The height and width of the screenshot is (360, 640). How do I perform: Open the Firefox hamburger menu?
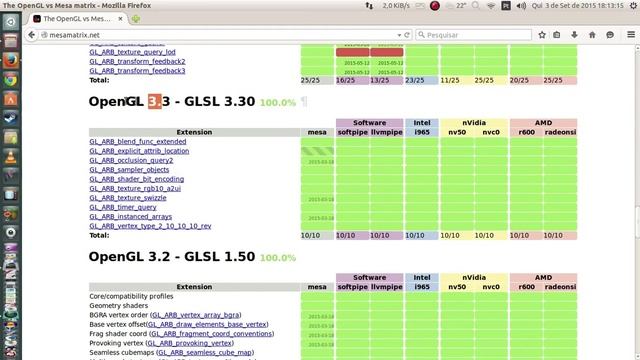pos(631,35)
